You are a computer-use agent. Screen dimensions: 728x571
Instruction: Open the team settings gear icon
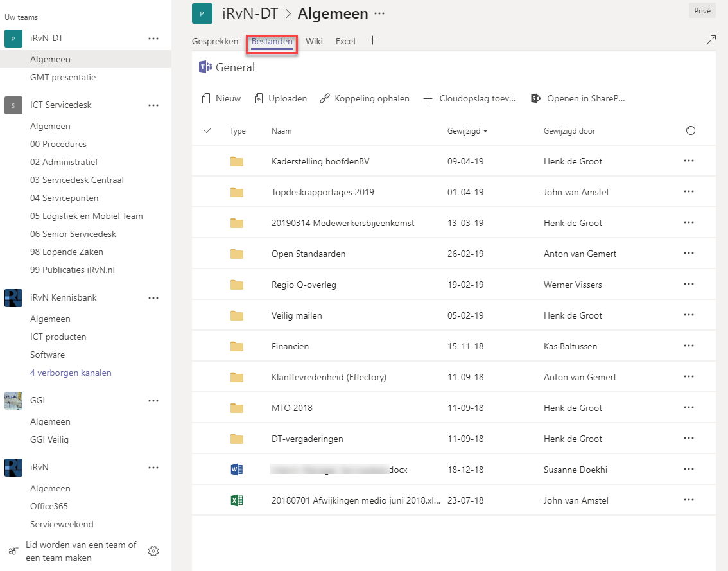click(x=153, y=551)
